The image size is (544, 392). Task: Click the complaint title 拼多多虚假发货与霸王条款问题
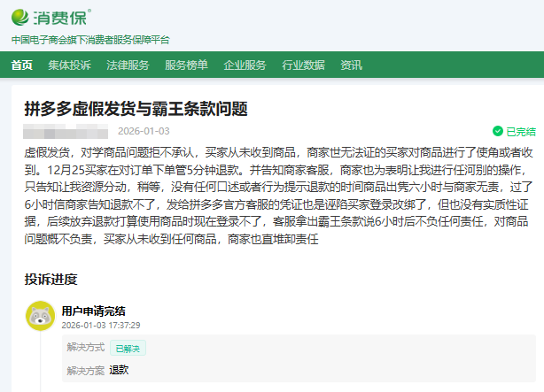pyautogui.click(x=136, y=109)
